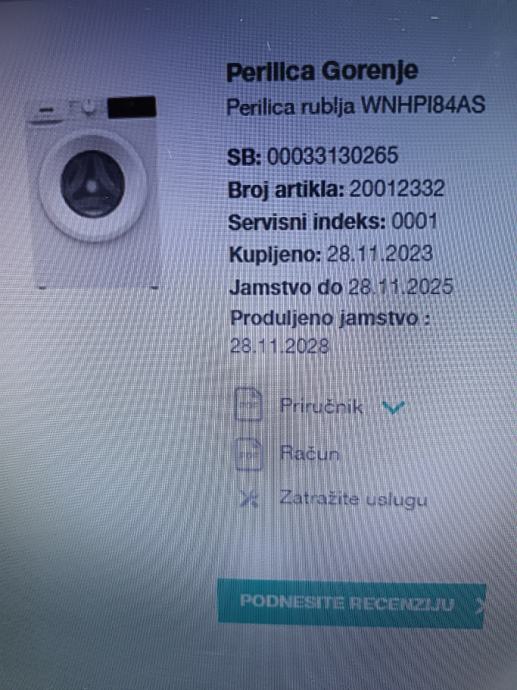The image size is (517, 690).
Task: Click the Broj artikla number 20012332
Action: [x=397, y=189]
